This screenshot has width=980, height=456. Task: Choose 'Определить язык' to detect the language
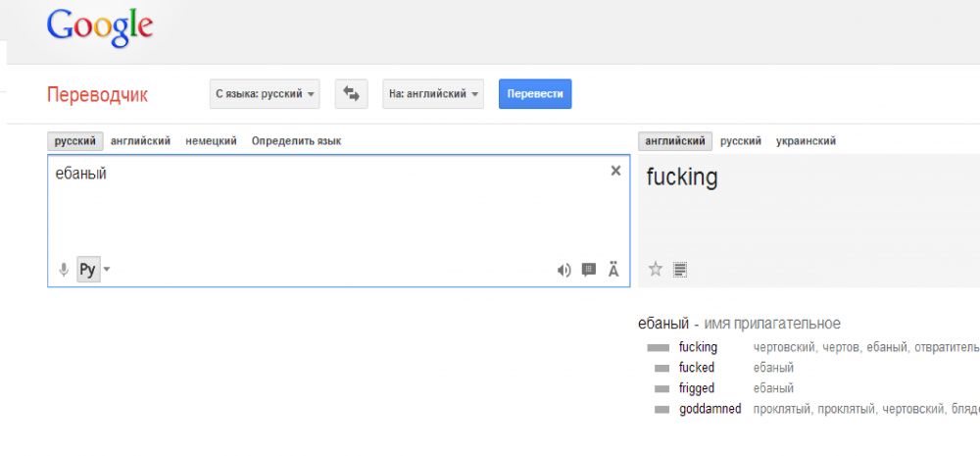tap(296, 141)
